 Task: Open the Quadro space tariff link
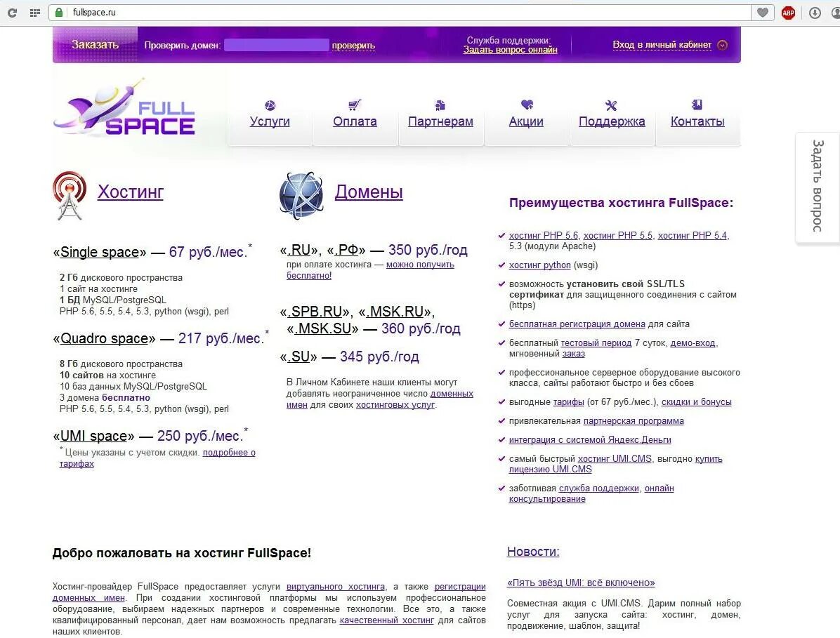(x=105, y=339)
